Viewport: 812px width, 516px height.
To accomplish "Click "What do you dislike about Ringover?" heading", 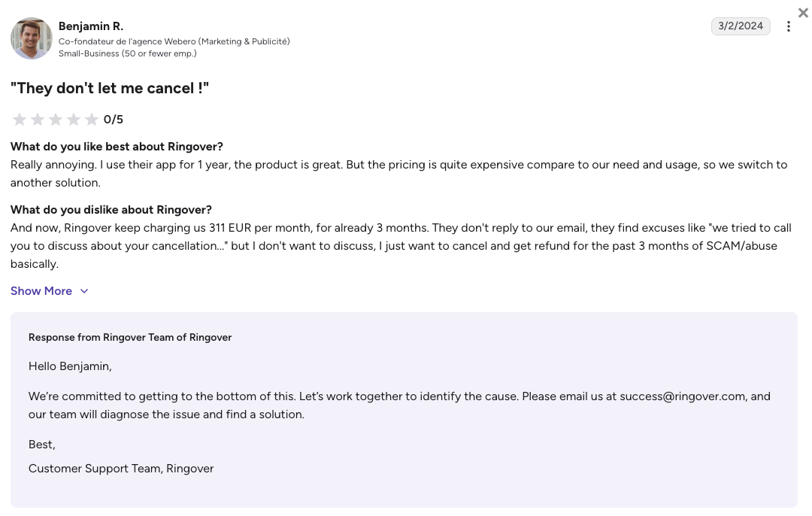I will (x=111, y=210).
